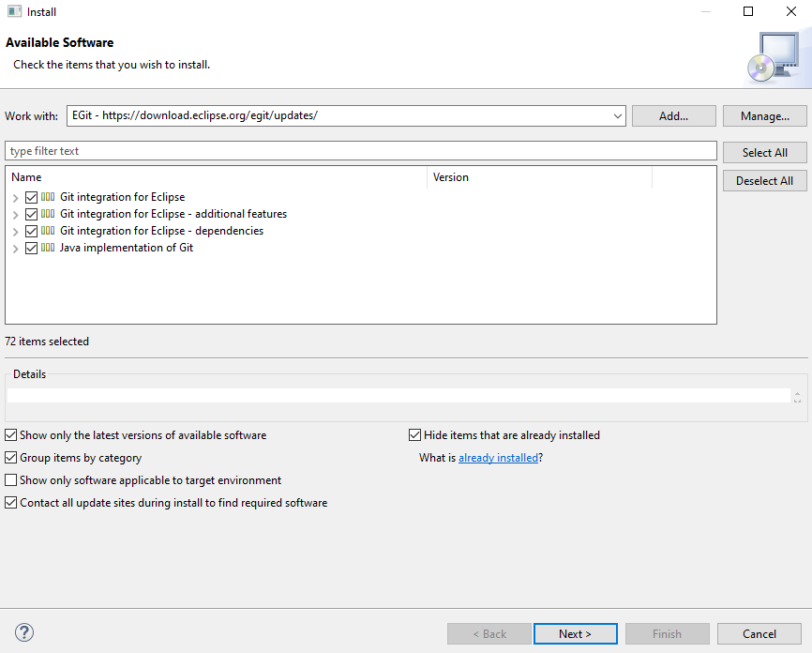Maximize the Install window

click(x=748, y=11)
